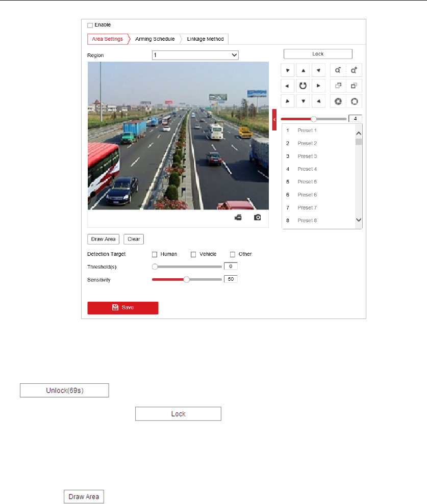Save the area settings
The width and height of the screenshot is (427, 504).
click(123, 308)
